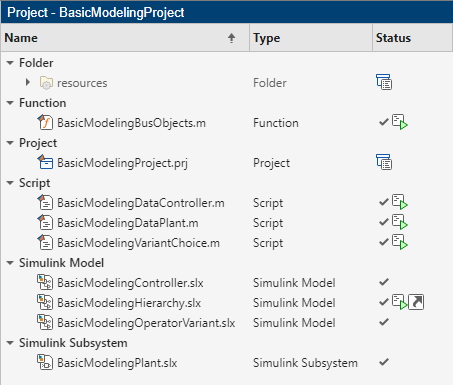The height and width of the screenshot is (385, 453).
Task: Sort by the Type column header
Action: pos(311,38)
